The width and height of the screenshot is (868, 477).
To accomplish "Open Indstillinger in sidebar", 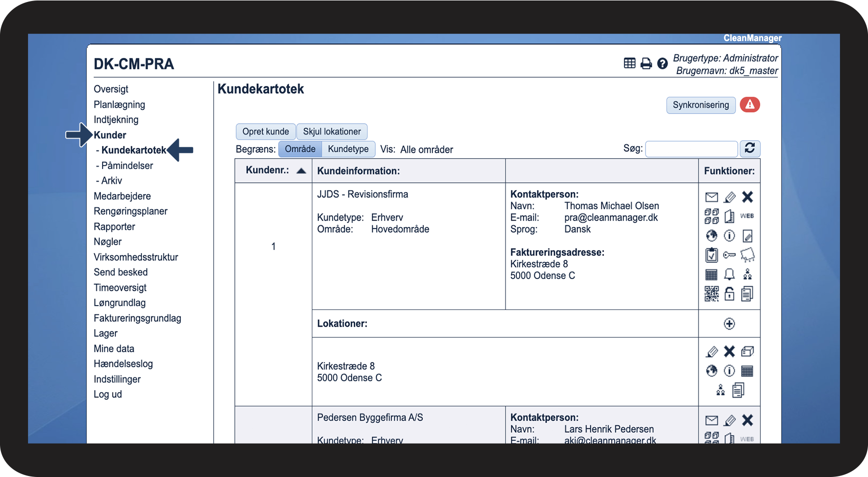I will coord(117,379).
